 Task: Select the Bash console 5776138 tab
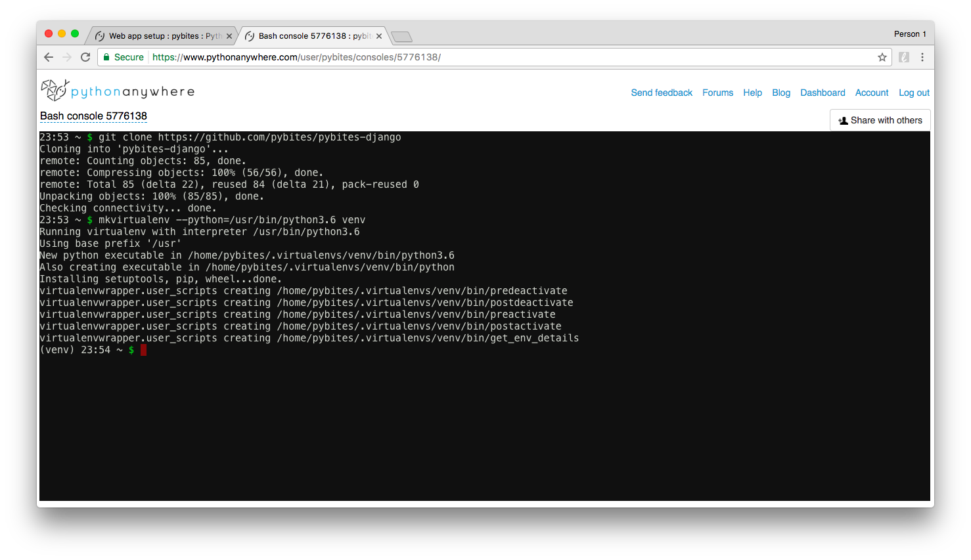(x=307, y=36)
